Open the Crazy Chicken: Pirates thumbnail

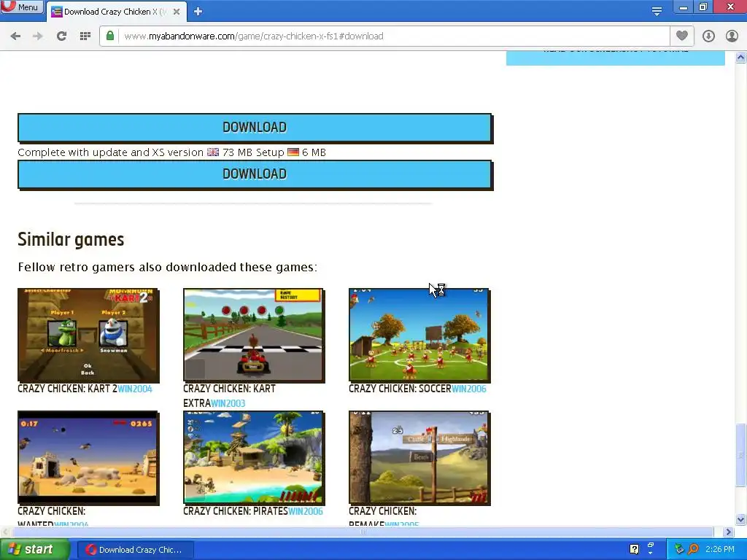[254, 458]
